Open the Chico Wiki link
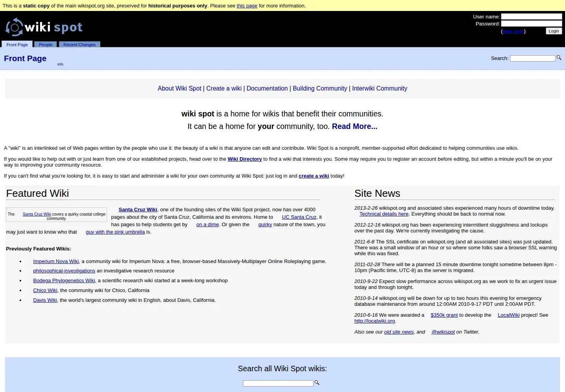The width and height of the screenshot is (565, 392). 45,290
